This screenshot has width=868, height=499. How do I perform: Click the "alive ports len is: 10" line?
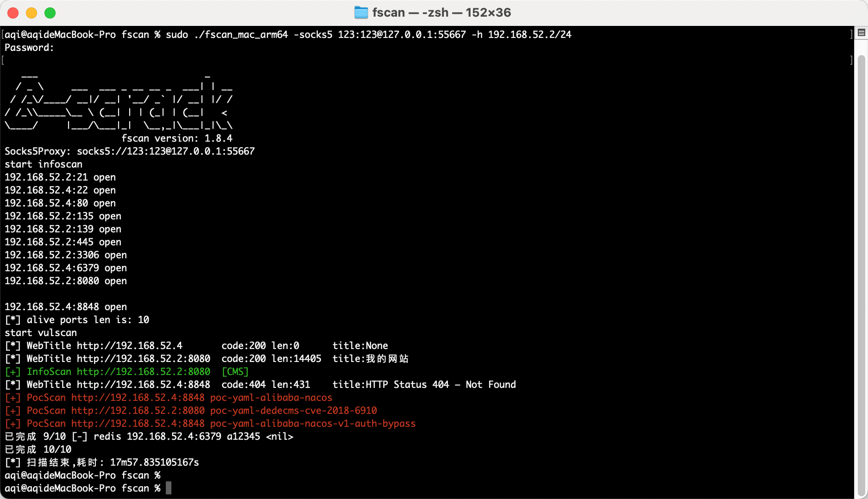[77, 320]
